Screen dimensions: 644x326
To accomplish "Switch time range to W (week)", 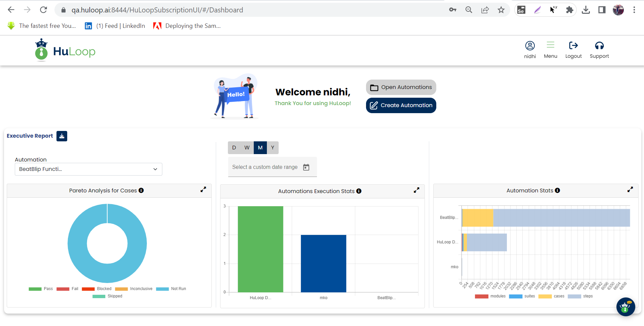I will [247, 148].
